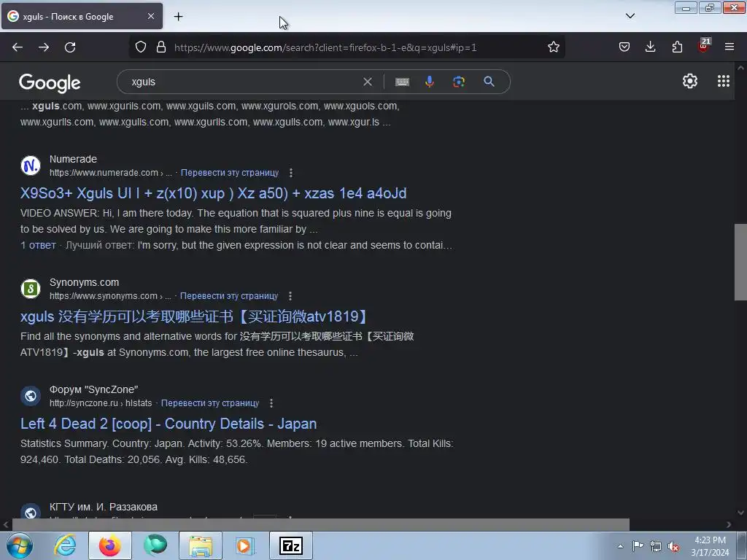This screenshot has width=747, height=560.
Task: Click the Synonyms.com site name text
Action: click(x=85, y=282)
